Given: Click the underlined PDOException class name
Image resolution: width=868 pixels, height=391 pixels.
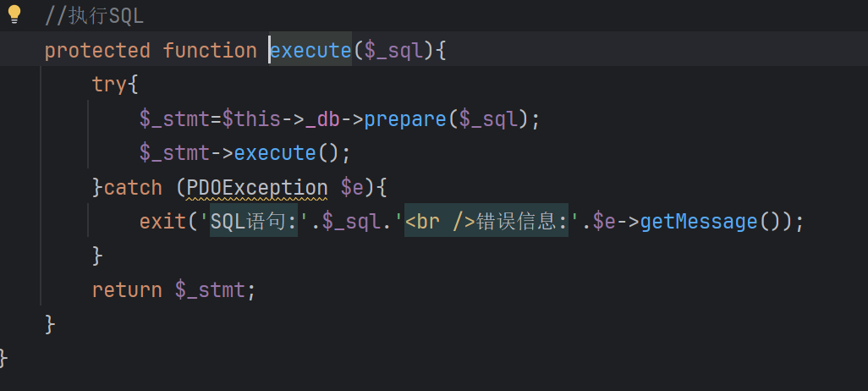Looking at the screenshot, I should [257, 187].
